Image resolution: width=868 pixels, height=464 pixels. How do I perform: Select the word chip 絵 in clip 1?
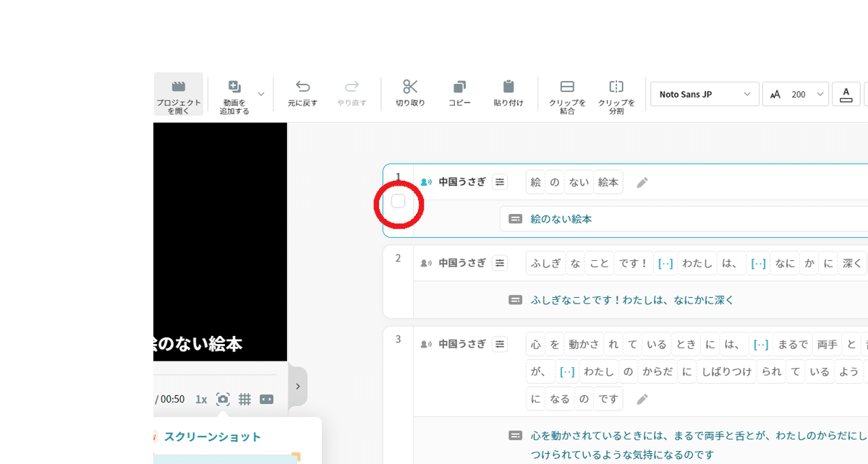tap(536, 182)
